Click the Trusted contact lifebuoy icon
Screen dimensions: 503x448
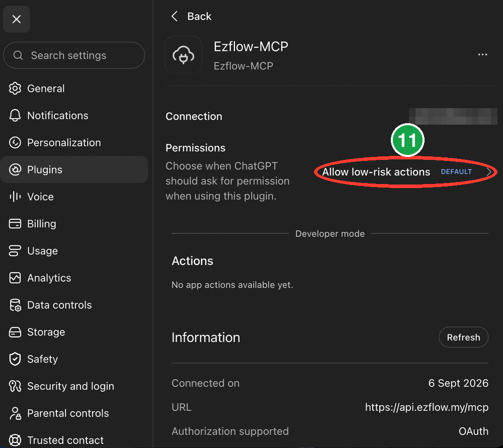(x=15, y=440)
